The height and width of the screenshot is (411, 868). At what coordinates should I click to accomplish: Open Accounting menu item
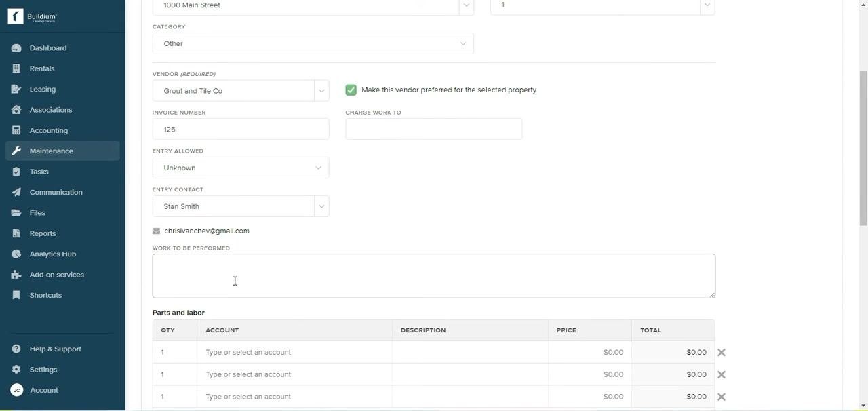click(x=49, y=130)
